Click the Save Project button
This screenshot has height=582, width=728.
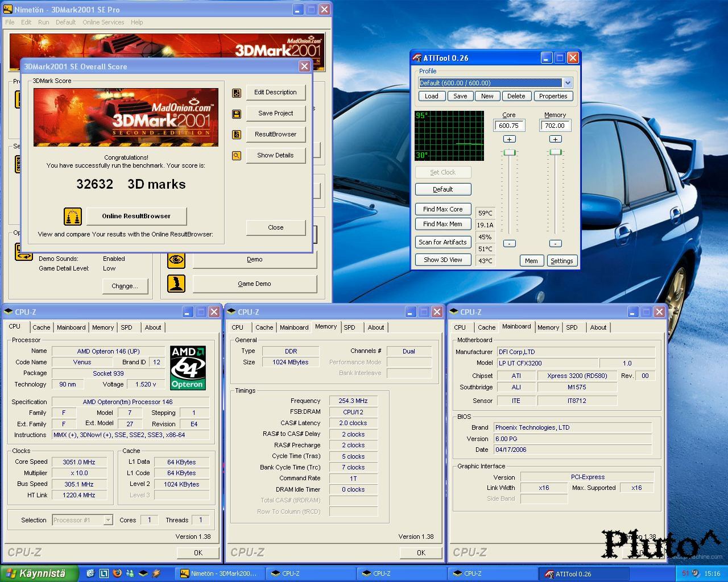(275, 113)
